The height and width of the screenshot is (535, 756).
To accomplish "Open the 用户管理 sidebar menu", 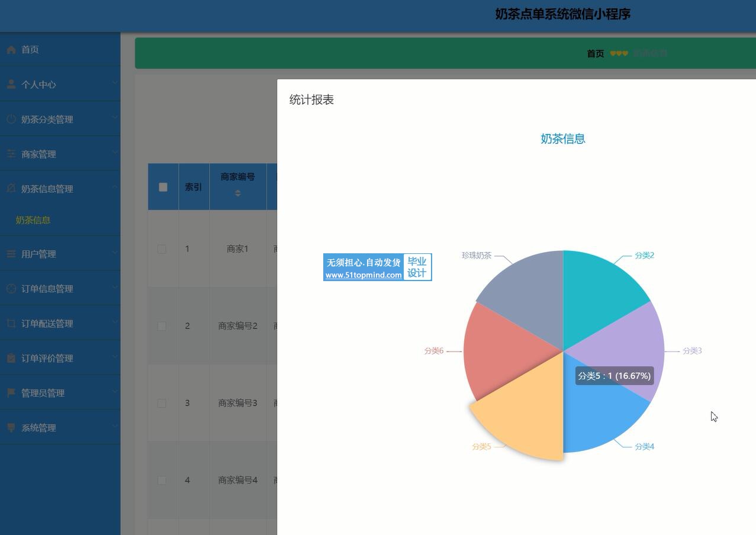I will point(60,254).
